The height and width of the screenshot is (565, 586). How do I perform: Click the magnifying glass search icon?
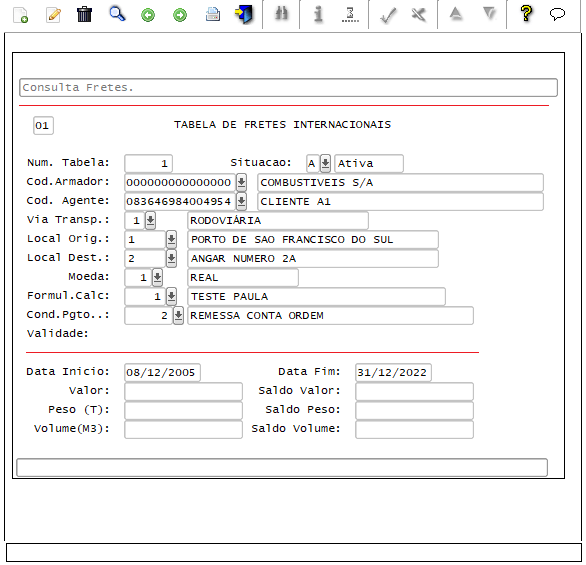117,14
